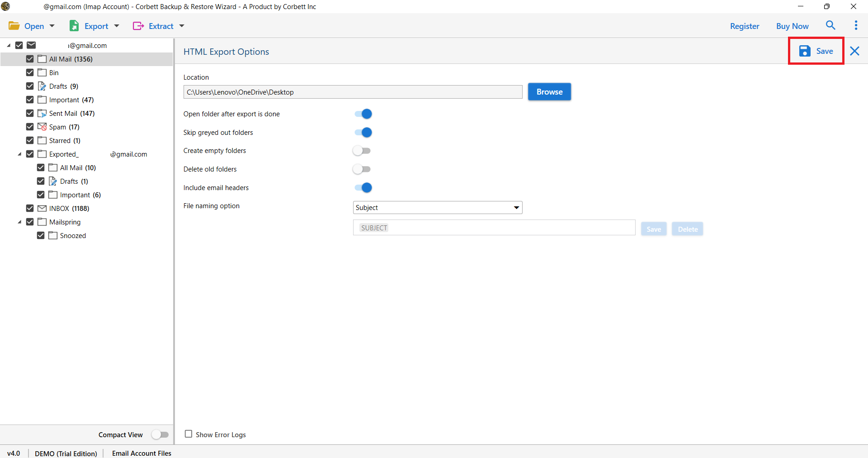The height and width of the screenshot is (458, 868).
Task: Enable Create empty folders switch
Action: (362, 151)
